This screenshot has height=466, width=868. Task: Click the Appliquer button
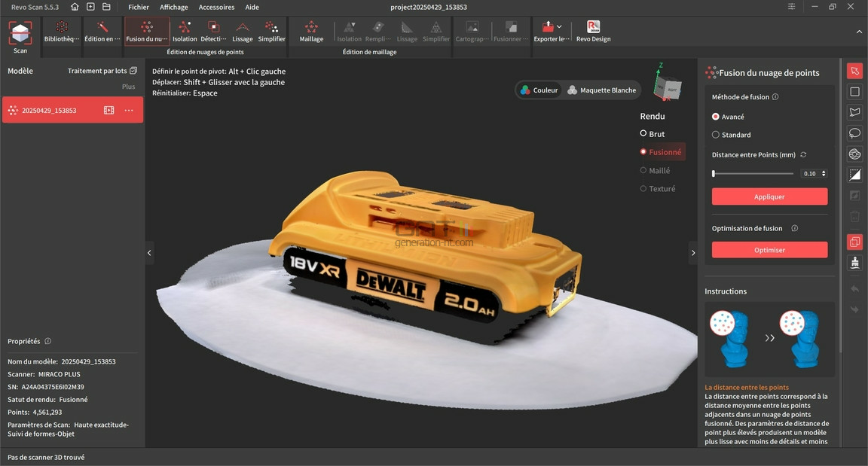[x=769, y=196]
